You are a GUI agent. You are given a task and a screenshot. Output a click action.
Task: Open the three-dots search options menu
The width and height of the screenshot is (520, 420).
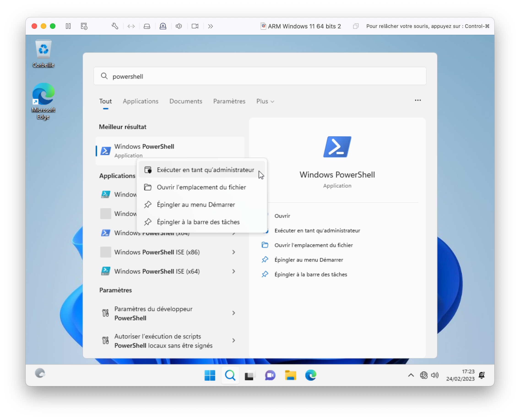pyautogui.click(x=418, y=100)
